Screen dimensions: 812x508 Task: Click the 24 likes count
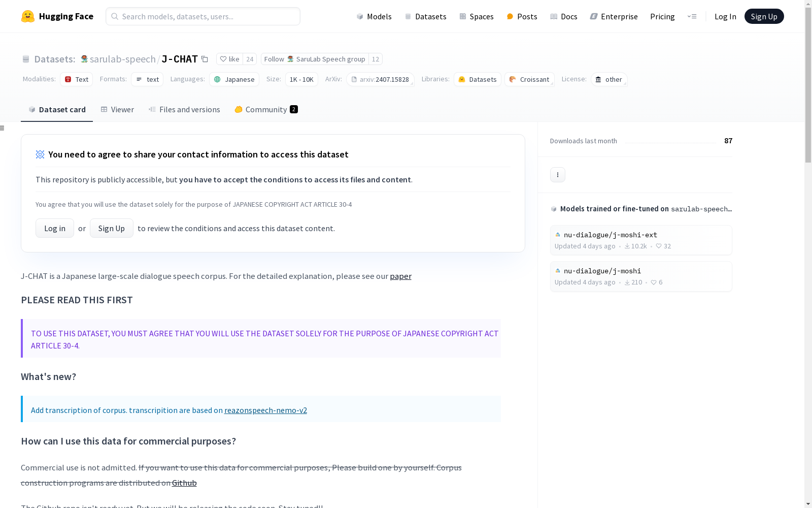250,59
